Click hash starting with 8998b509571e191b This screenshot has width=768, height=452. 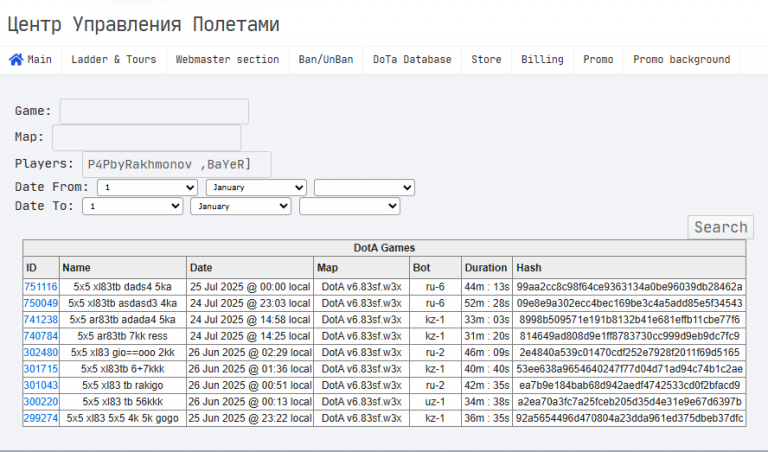tap(629, 320)
